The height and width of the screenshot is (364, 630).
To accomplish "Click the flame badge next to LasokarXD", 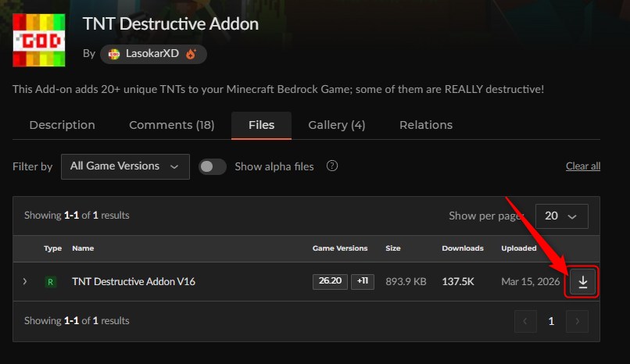I will [192, 54].
